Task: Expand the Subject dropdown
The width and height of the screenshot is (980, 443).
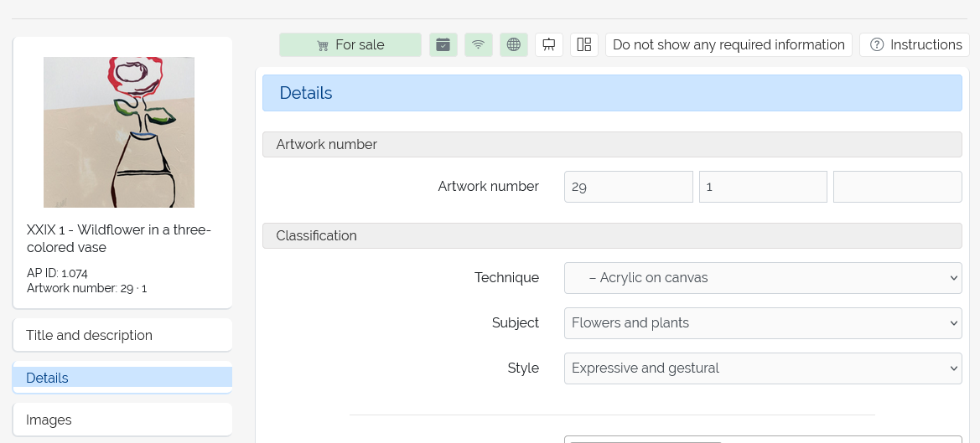Action: point(762,323)
